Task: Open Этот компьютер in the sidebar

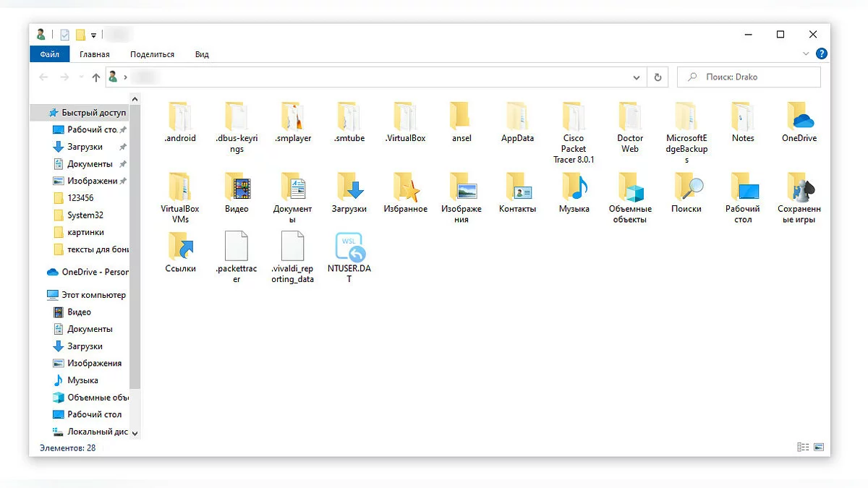Action: point(93,295)
